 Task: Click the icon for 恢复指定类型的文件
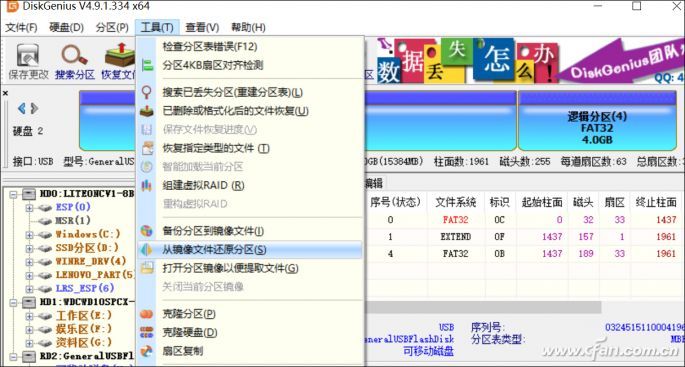coord(147,149)
